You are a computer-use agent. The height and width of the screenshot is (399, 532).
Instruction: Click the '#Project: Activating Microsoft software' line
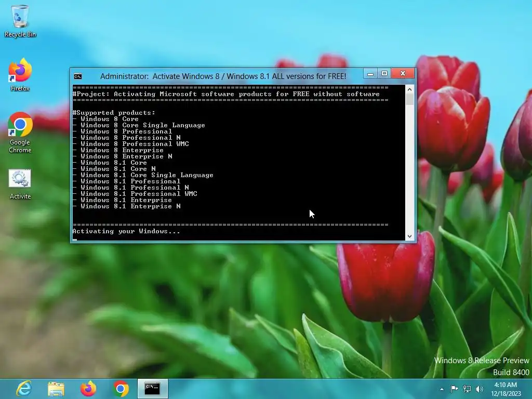coord(226,94)
